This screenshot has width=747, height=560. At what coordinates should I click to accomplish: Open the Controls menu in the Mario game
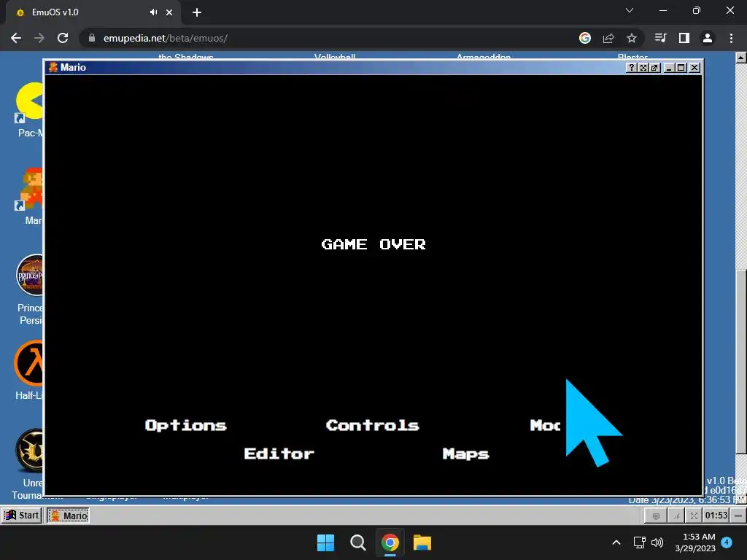point(373,425)
